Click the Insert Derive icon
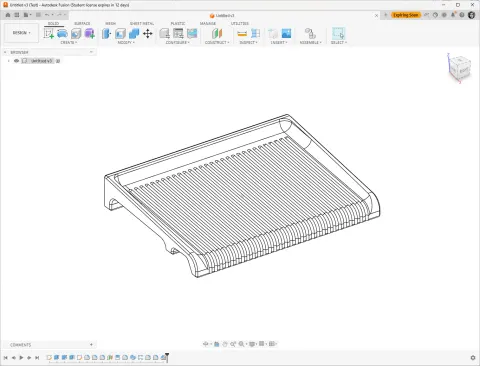 273,33
